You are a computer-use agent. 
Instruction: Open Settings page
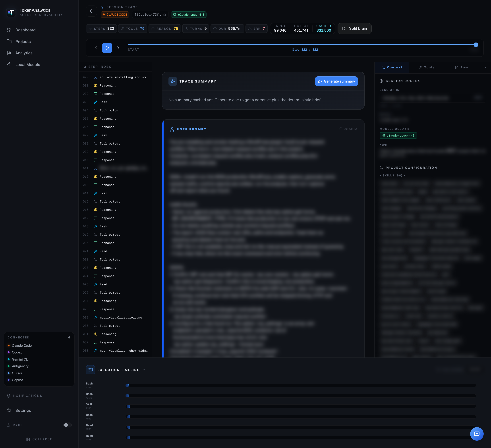[x=19, y=410]
